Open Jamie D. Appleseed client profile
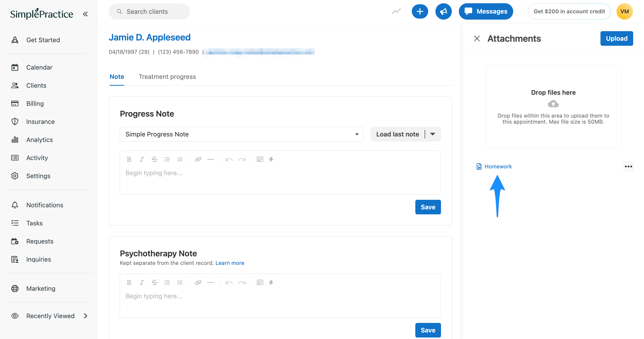The image size is (644, 339). (149, 37)
